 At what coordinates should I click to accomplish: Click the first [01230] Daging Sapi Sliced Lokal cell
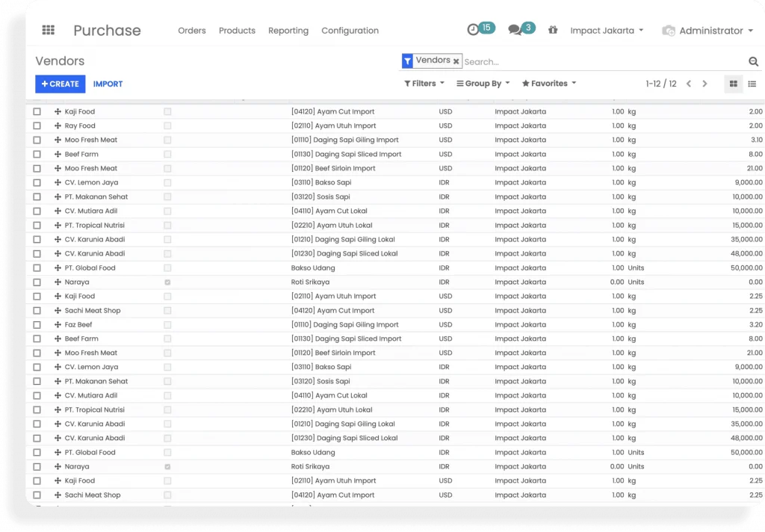coord(344,254)
